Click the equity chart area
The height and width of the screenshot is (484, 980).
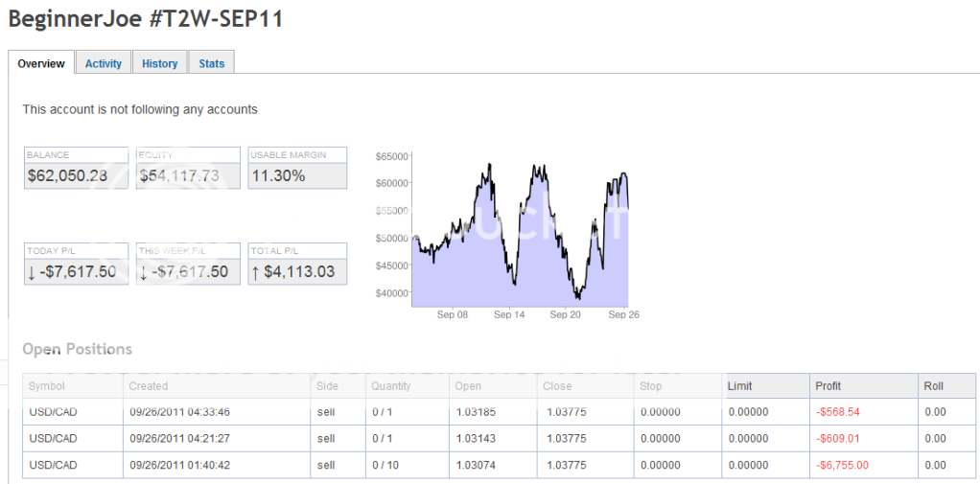(518, 230)
